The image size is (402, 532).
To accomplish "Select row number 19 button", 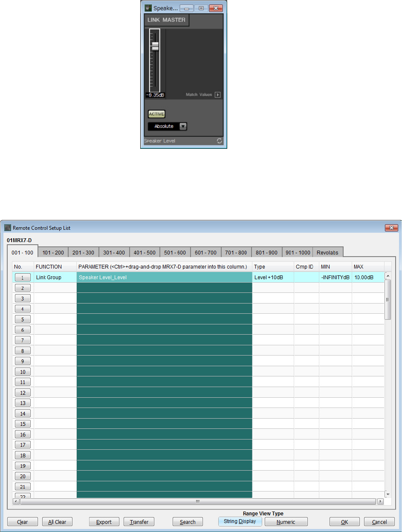I will [x=23, y=466].
